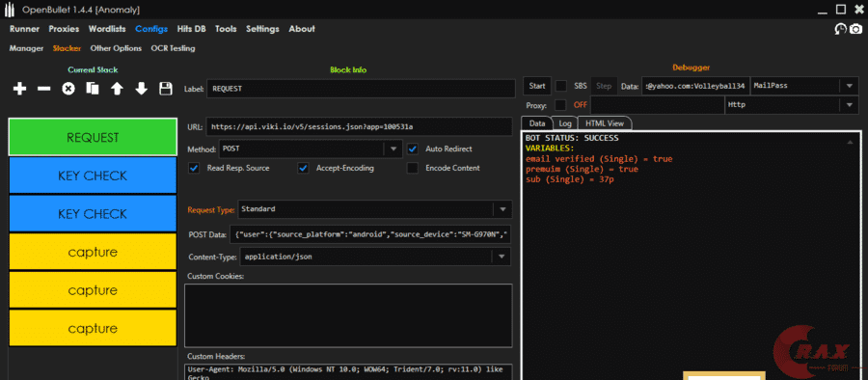This screenshot has width=868, height=380.
Task: Open the Hits DB menu
Action: click(x=192, y=29)
